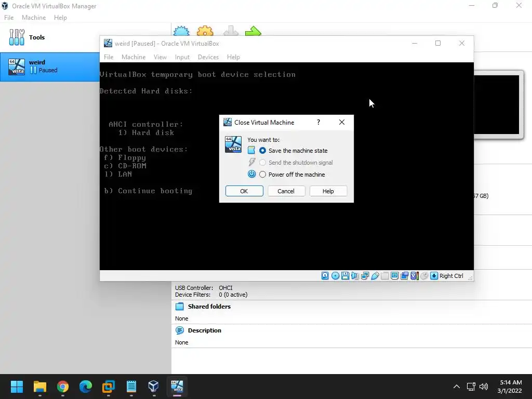Click the Device Filters 0 (0 active) text
This screenshot has height=399, width=532.
pos(211,295)
